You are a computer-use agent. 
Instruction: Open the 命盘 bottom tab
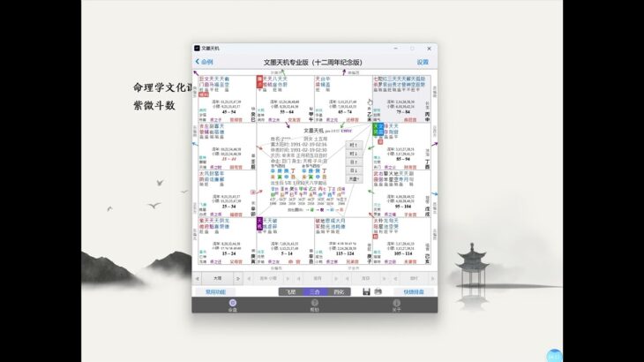coord(233,305)
